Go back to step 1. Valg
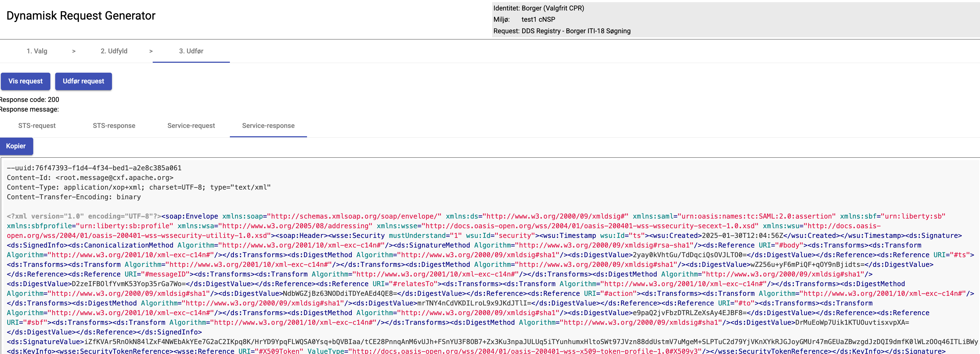980x354 pixels. pos(37,51)
